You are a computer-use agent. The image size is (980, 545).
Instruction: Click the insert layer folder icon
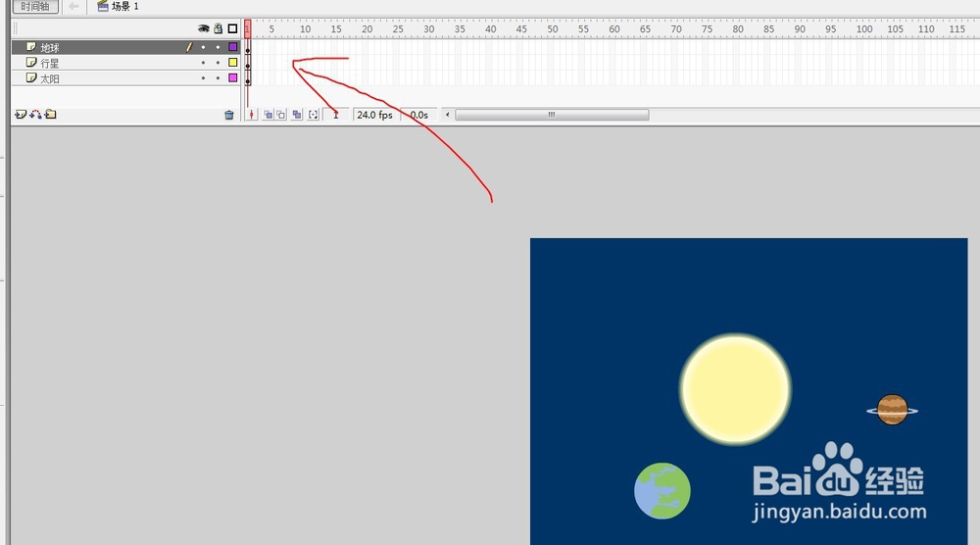[51, 115]
